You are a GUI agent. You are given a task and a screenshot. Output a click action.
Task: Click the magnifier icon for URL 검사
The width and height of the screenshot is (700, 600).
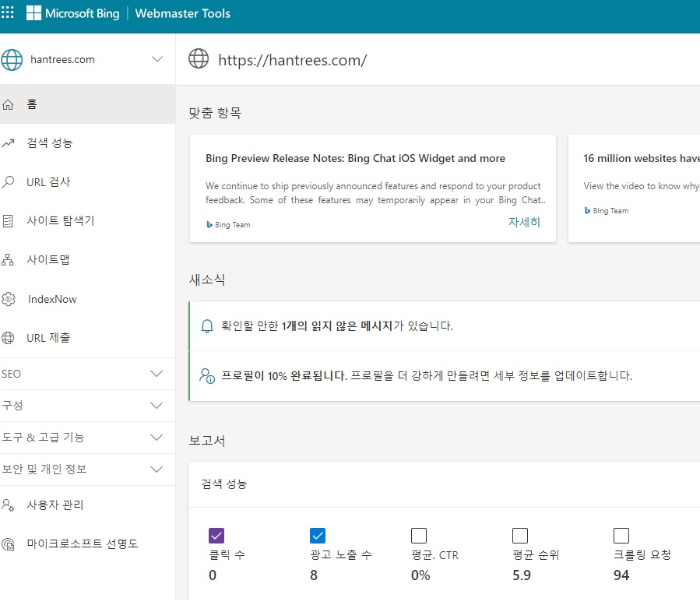[8, 182]
